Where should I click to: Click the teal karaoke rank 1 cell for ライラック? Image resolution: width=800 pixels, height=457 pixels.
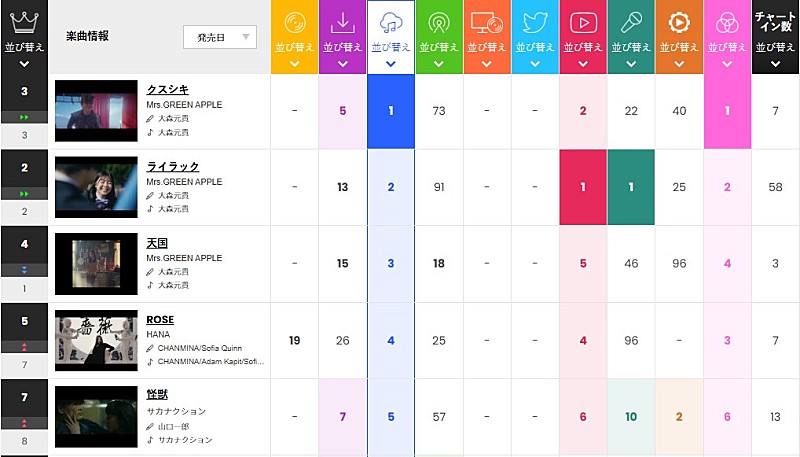tap(631, 187)
